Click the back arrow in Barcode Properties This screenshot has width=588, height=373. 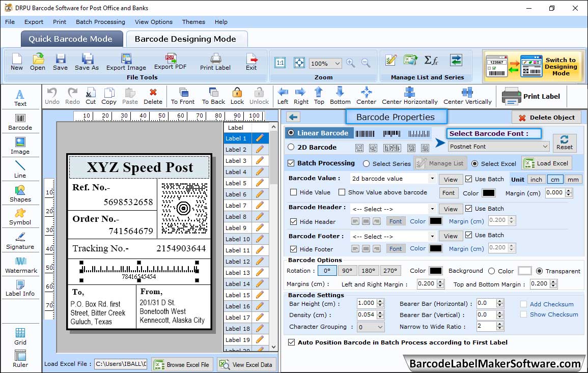tap(293, 117)
